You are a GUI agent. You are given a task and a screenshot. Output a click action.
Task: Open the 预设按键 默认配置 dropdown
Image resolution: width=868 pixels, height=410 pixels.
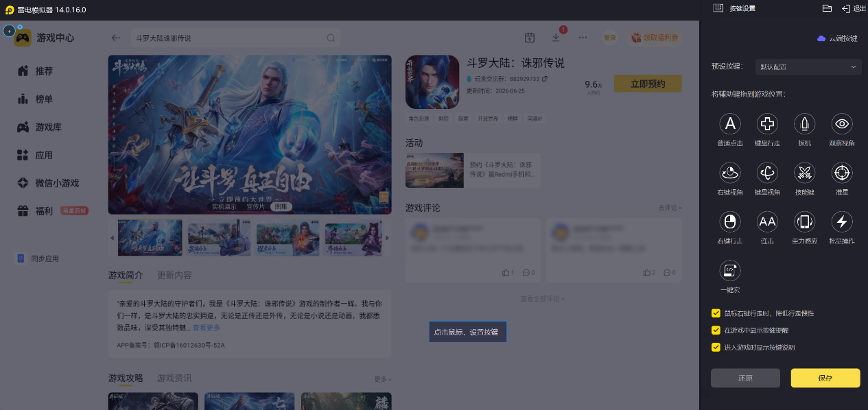(x=808, y=67)
